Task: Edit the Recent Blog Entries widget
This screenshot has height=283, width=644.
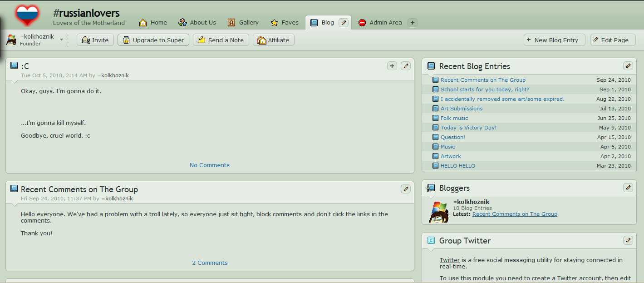Action: click(628, 66)
